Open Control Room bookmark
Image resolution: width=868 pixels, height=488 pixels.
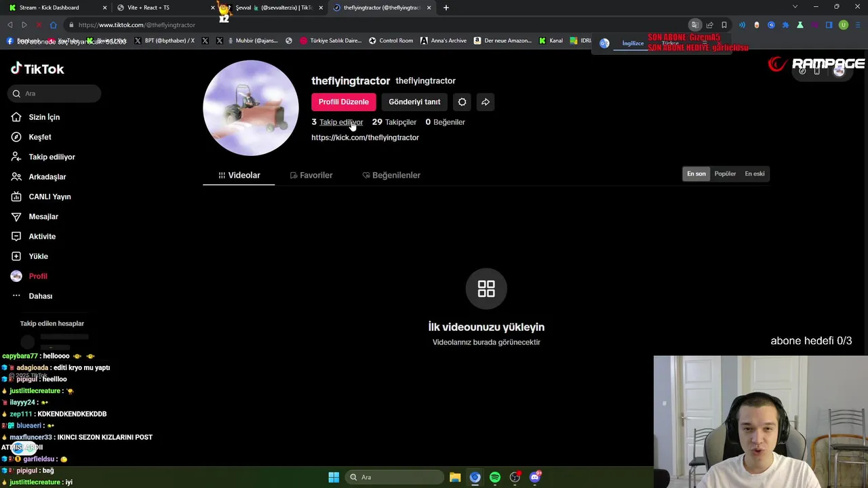tap(391, 41)
